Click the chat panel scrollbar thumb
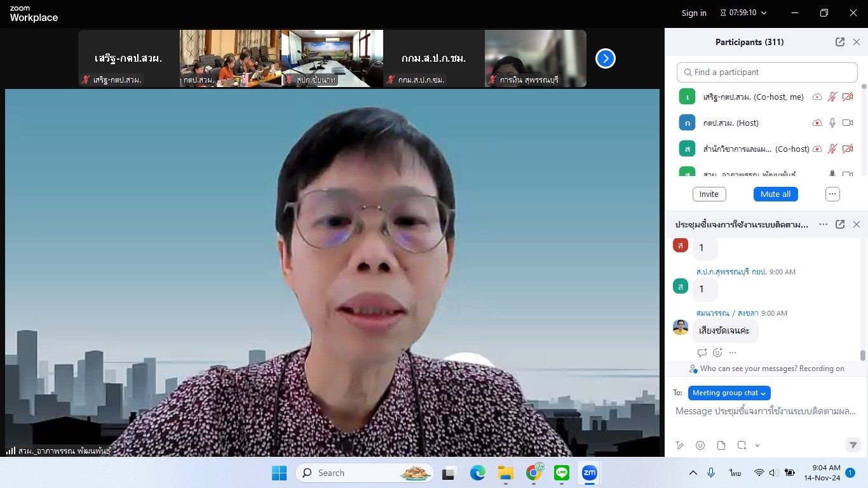 pyautogui.click(x=863, y=355)
